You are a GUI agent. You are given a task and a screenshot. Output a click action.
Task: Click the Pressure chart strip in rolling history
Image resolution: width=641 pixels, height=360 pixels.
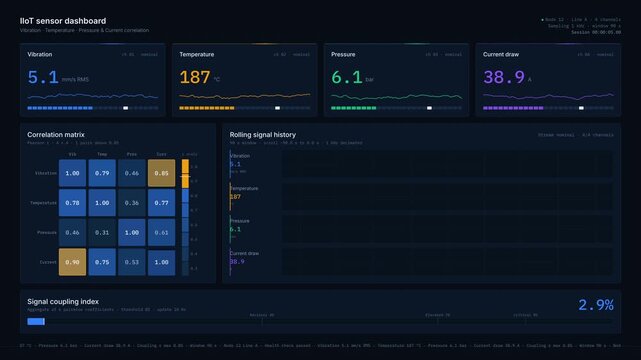pos(447,229)
